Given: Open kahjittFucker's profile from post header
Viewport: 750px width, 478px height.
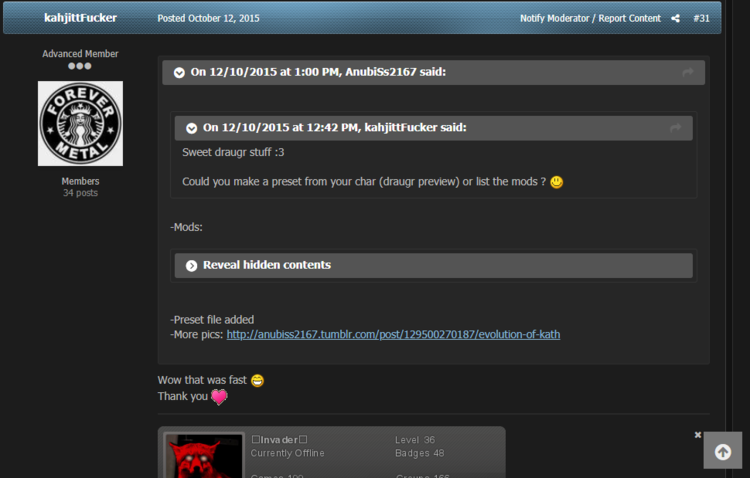Looking at the screenshot, I should click(80, 18).
